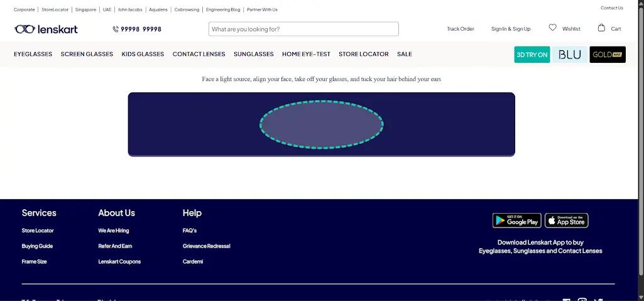Click the Track Order link

tap(461, 29)
